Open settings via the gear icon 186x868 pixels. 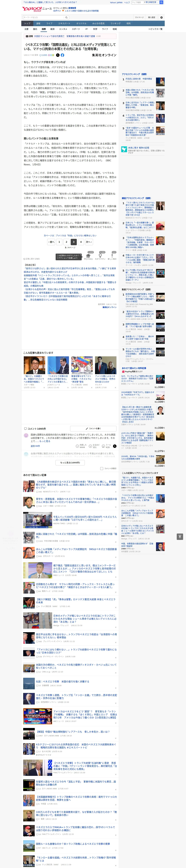click(x=161, y=18)
